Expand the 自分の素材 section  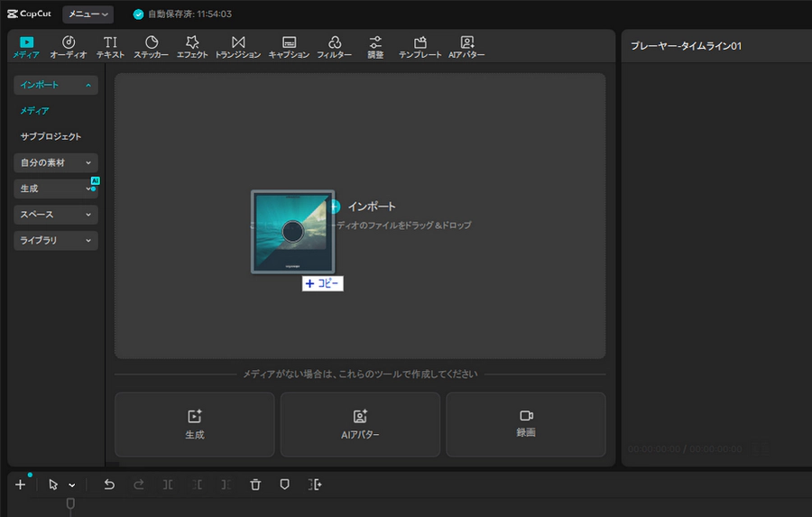tap(56, 162)
